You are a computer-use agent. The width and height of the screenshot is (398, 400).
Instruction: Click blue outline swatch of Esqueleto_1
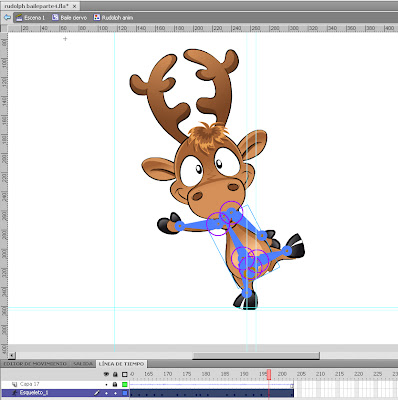click(125, 393)
